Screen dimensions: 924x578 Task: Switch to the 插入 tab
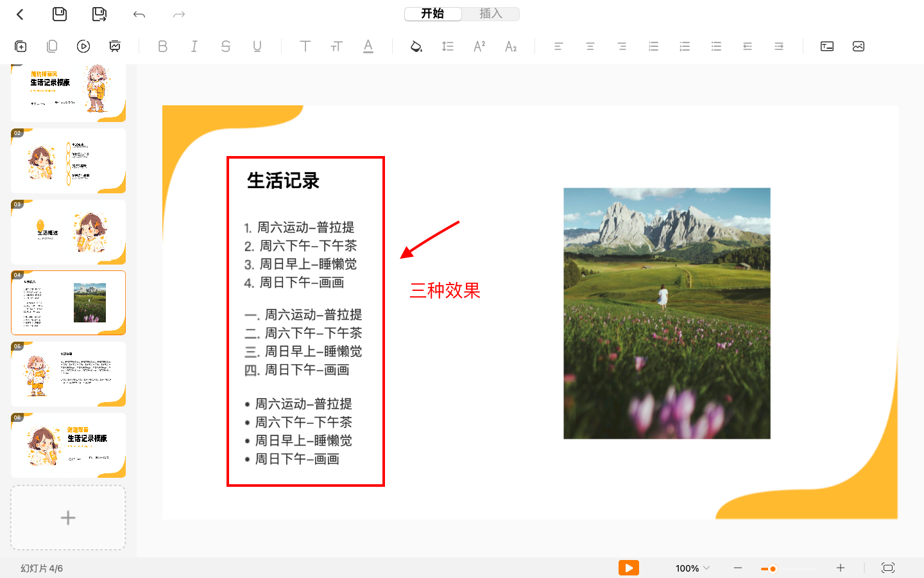pyautogui.click(x=491, y=13)
